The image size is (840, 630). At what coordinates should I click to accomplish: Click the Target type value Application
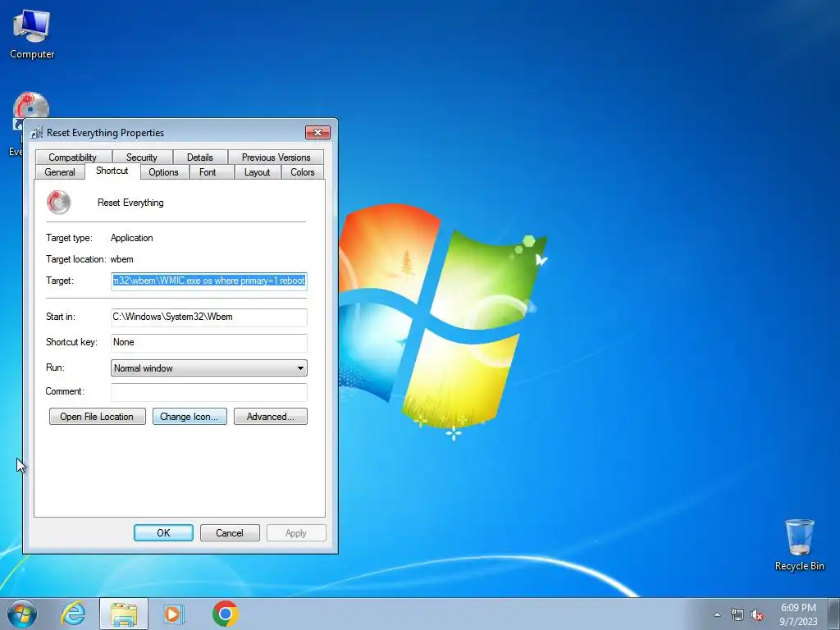point(132,238)
